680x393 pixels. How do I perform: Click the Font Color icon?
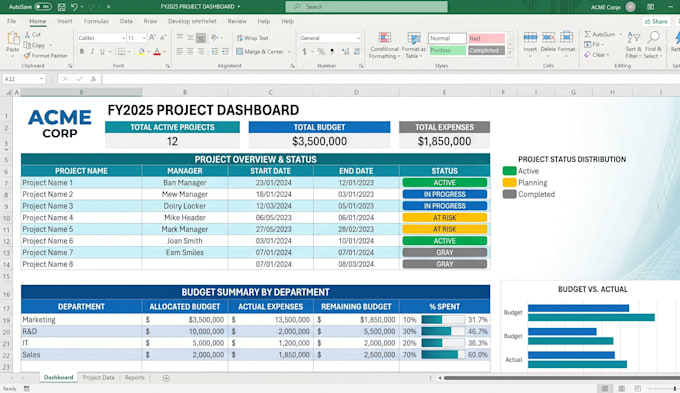pyautogui.click(x=157, y=52)
